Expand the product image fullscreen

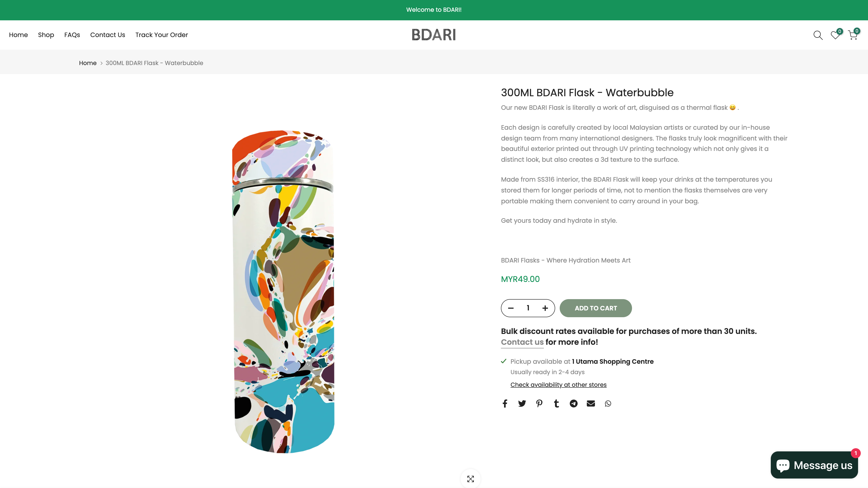[470, 479]
